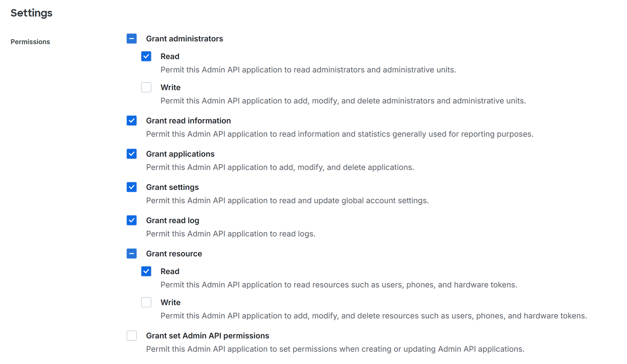627x364 pixels.
Task: Uncheck the Grant read information checkbox
Action: coord(132,121)
